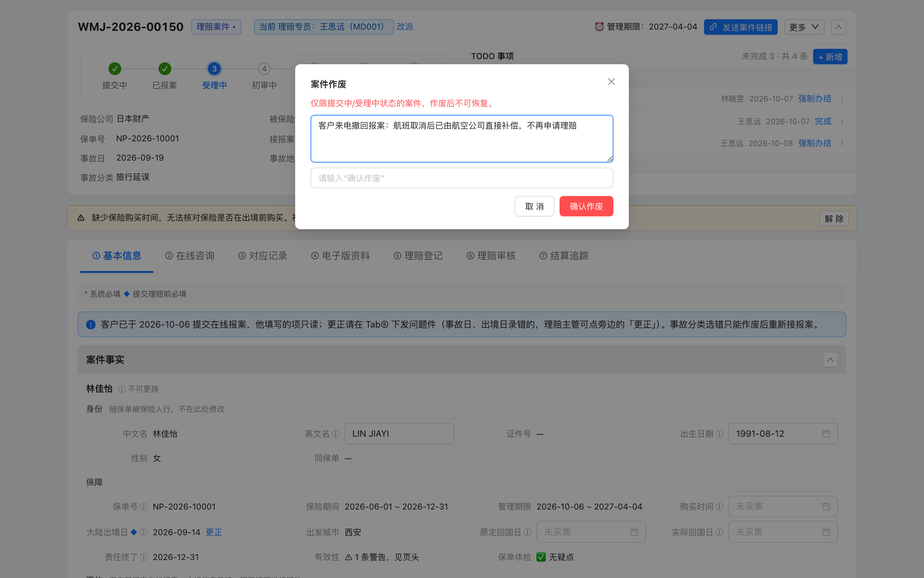Switch to 理赔审核 tab
This screenshot has height=578, width=924.
point(491,256)
